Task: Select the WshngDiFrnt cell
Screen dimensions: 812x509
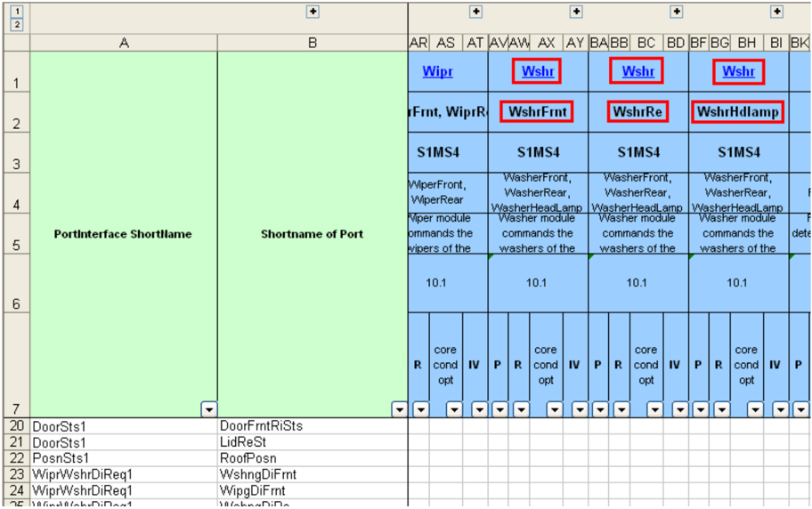Action: point(313,474)
